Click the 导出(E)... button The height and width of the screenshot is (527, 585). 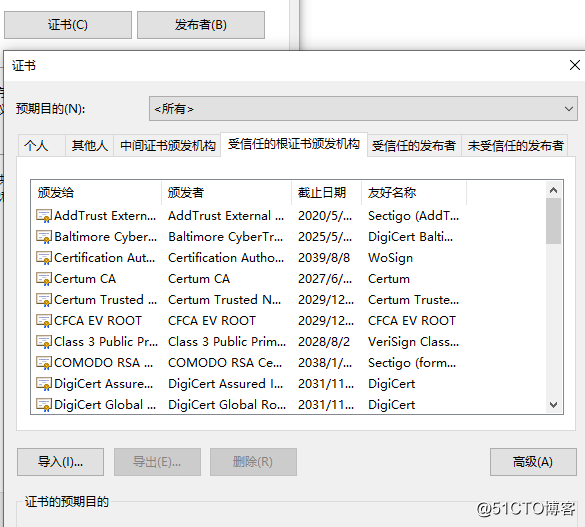pos(157,462)
